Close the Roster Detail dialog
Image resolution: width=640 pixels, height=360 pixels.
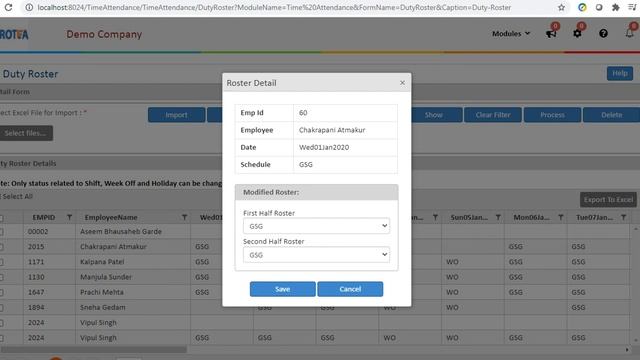pyautogui.click(x=402, y=82)
